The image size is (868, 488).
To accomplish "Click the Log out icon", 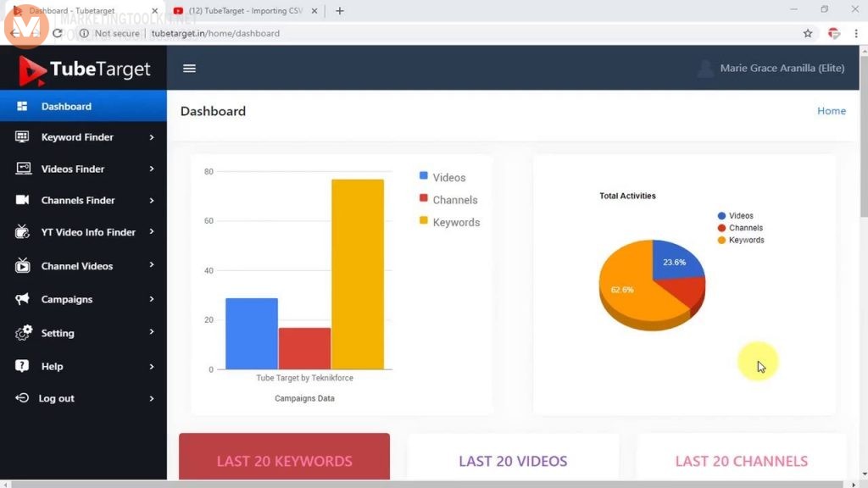I will pos(20,398).
